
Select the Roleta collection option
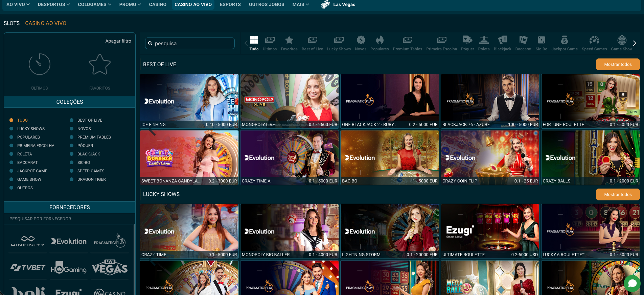(x=21, y=154)
